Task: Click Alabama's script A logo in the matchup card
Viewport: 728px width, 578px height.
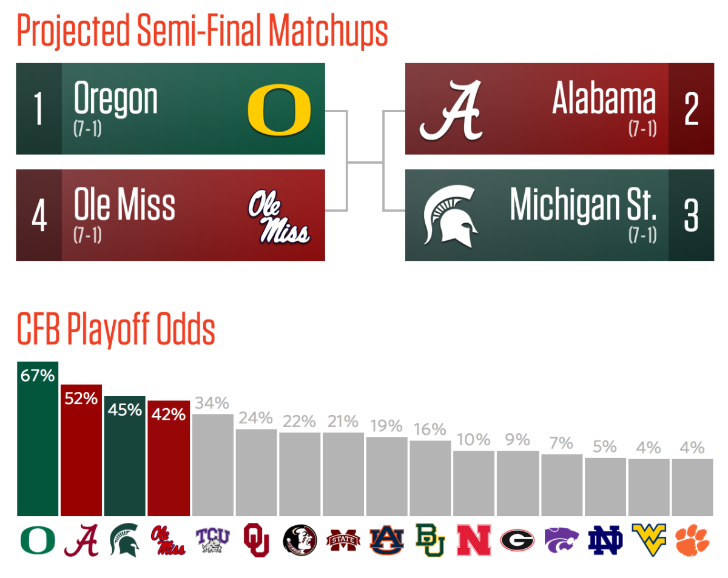Action: pos(451,110)
